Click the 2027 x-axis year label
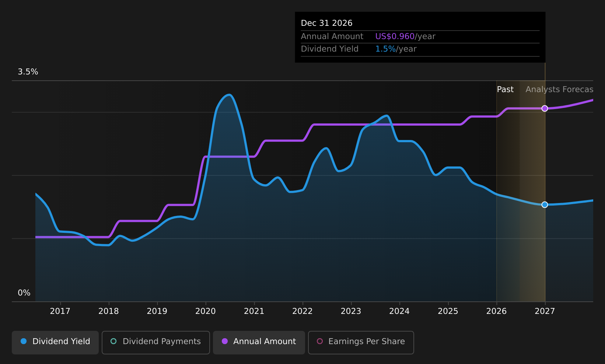 click(x=545, y=311)
